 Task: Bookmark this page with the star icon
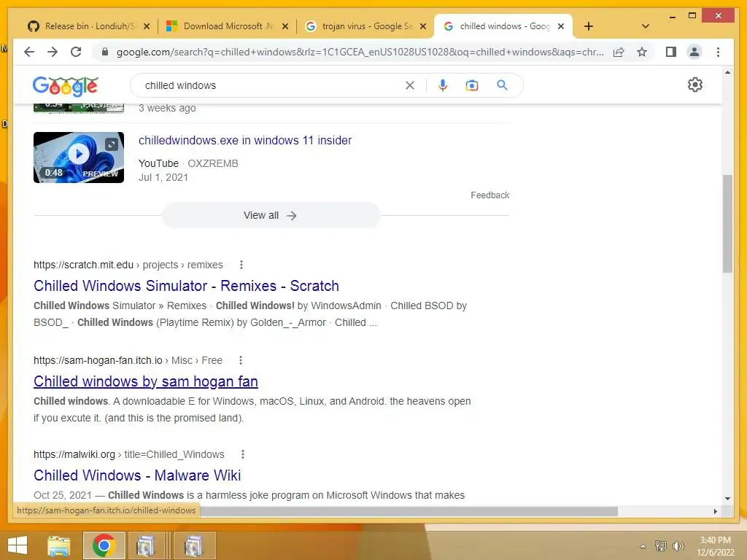pyautogui.click(x=642, y=52)
